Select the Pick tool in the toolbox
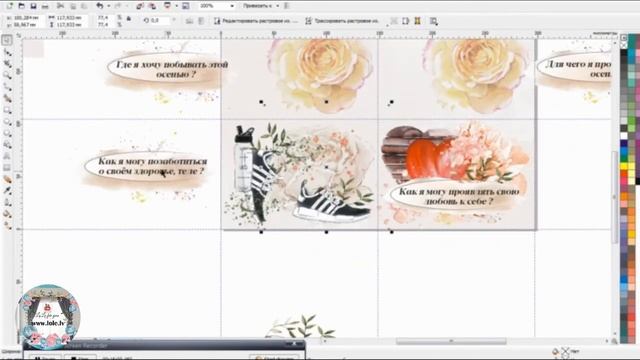 (7, 40)
